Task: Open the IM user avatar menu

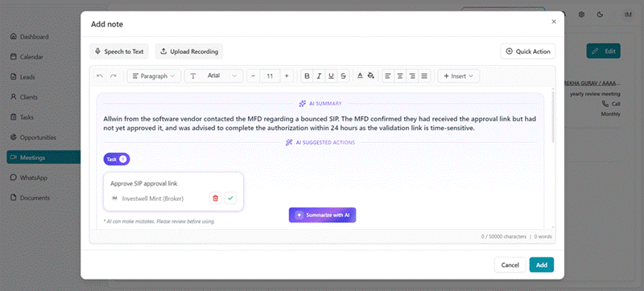Action: pos(628,14)
